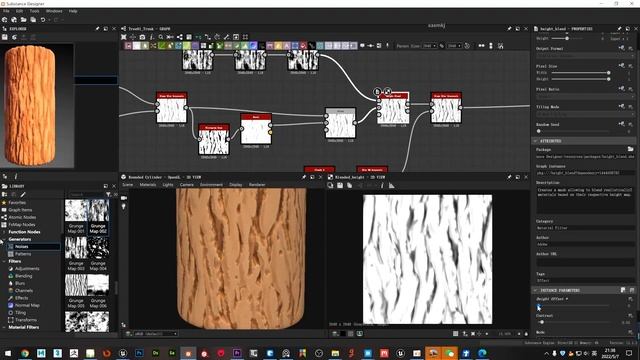Click the undo icon in main toolbar
This screenshot has width=640, height=360.
(43, 20)
